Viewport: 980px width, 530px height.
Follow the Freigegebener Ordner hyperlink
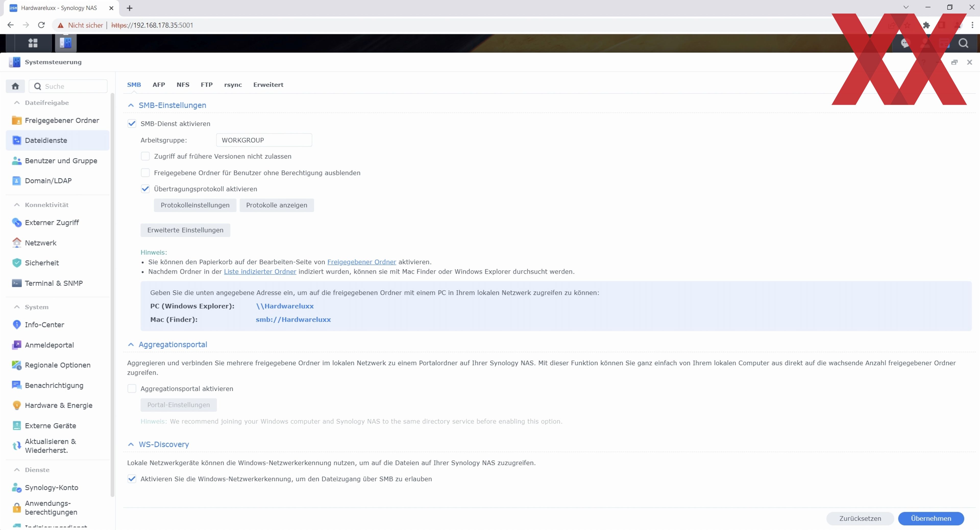point(361,262)
